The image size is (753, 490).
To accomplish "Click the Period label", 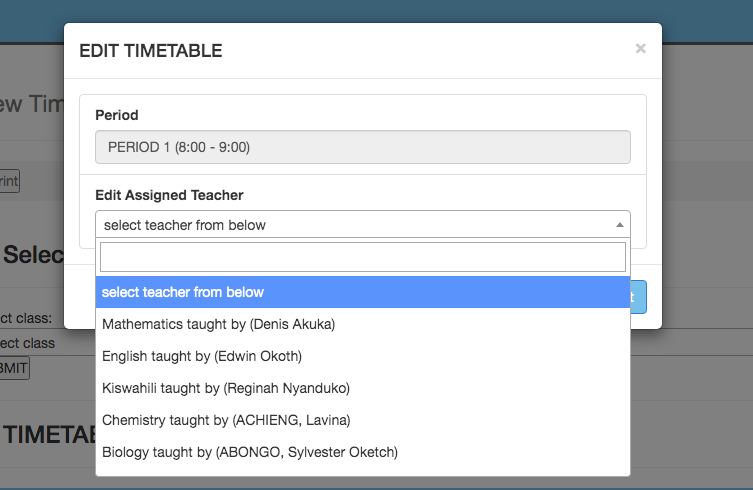I will click(117, 115).
